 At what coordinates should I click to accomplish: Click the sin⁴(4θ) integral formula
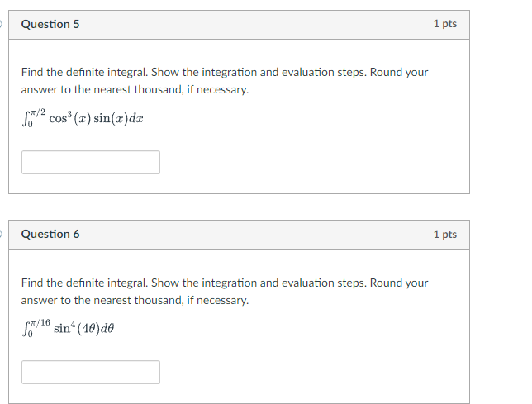(74, 327)
